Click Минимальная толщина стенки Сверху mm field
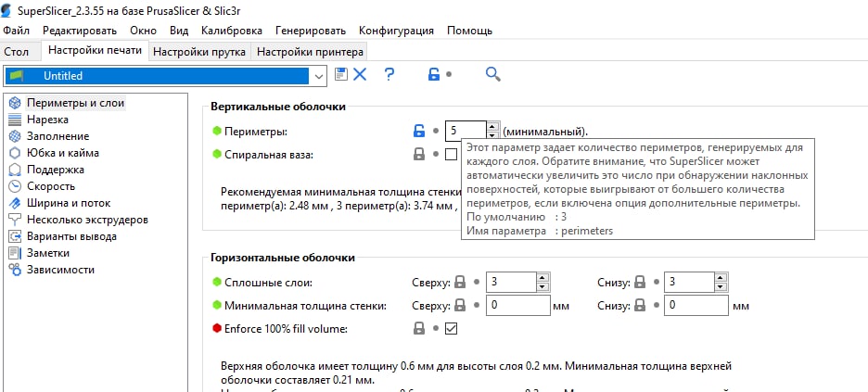The width and height of the screenshot is (868, 392). (x=518, y=305)
